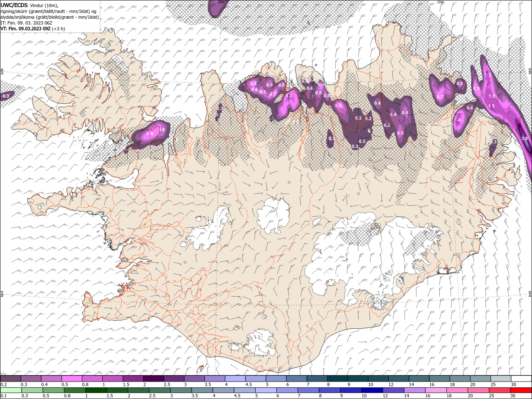The height and width of the screenshot is (399, 532).
Task: Click the 0.2 value on the northern snow patch
Action: coord(368,118)
